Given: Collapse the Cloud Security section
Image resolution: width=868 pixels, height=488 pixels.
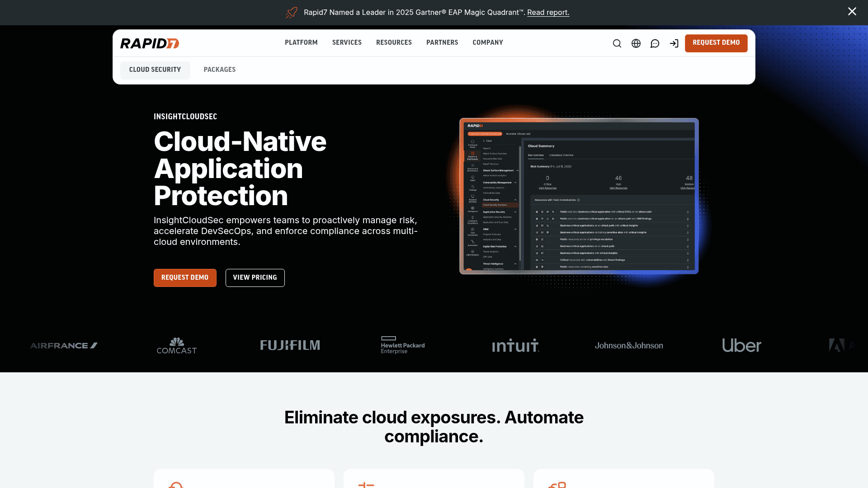Looking at the screenshot, I should (515, 200).
